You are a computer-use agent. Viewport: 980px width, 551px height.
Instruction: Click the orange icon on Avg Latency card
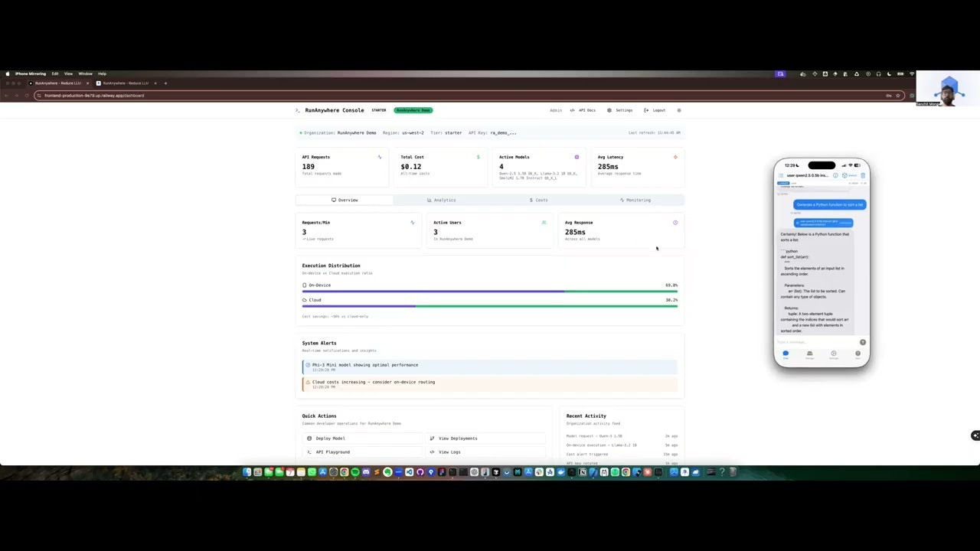tap(675, 157)
